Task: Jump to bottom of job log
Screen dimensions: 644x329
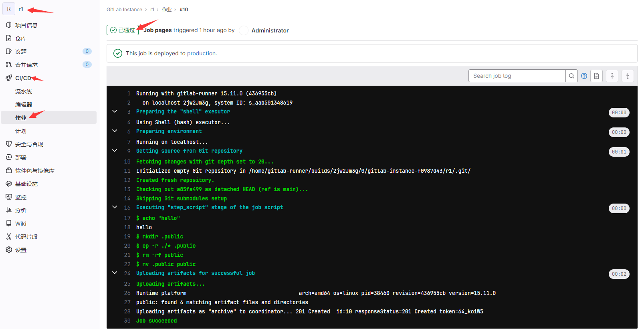Action: pos(628,76)
